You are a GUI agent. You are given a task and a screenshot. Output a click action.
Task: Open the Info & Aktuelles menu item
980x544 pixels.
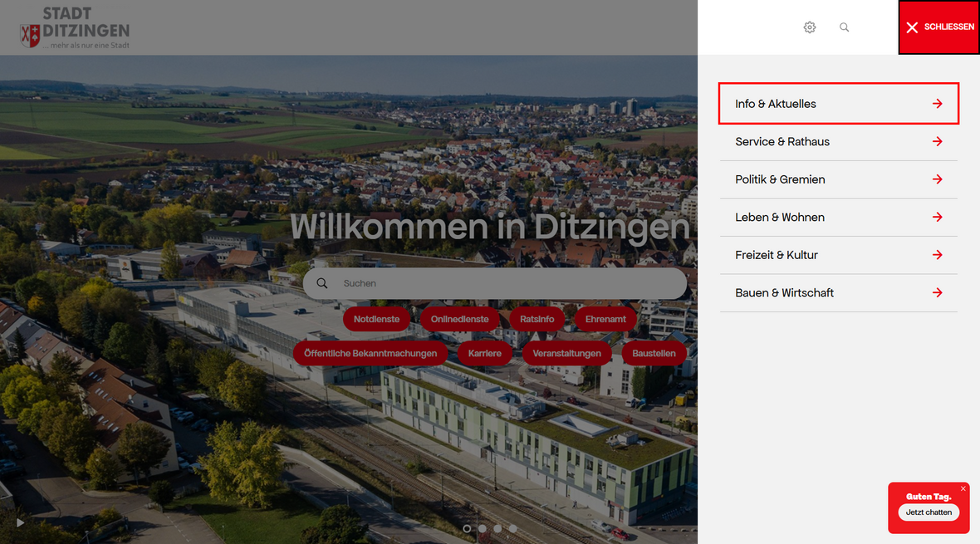pyautogui.click(x=774, y=103)
